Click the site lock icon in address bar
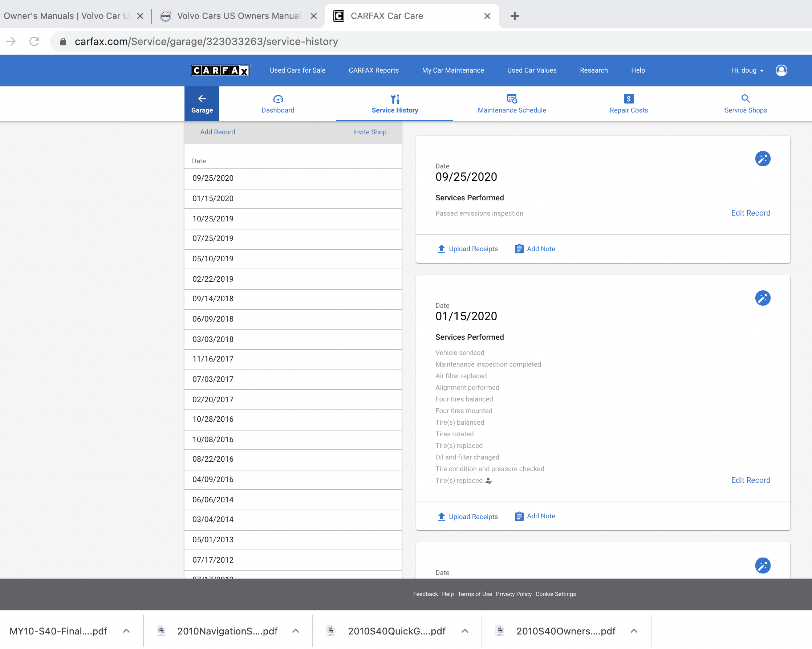This screenshot has width=812, height=649. (x=63, y=41)
